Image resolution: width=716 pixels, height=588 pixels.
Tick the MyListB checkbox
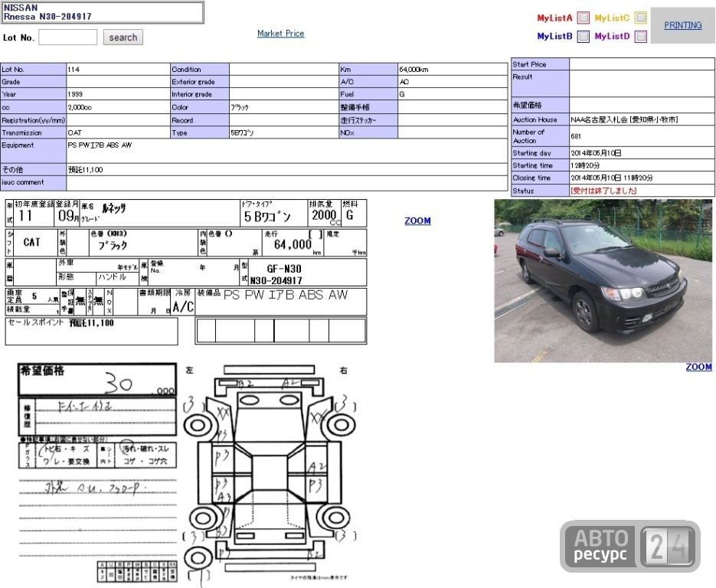tap(583, 36)
